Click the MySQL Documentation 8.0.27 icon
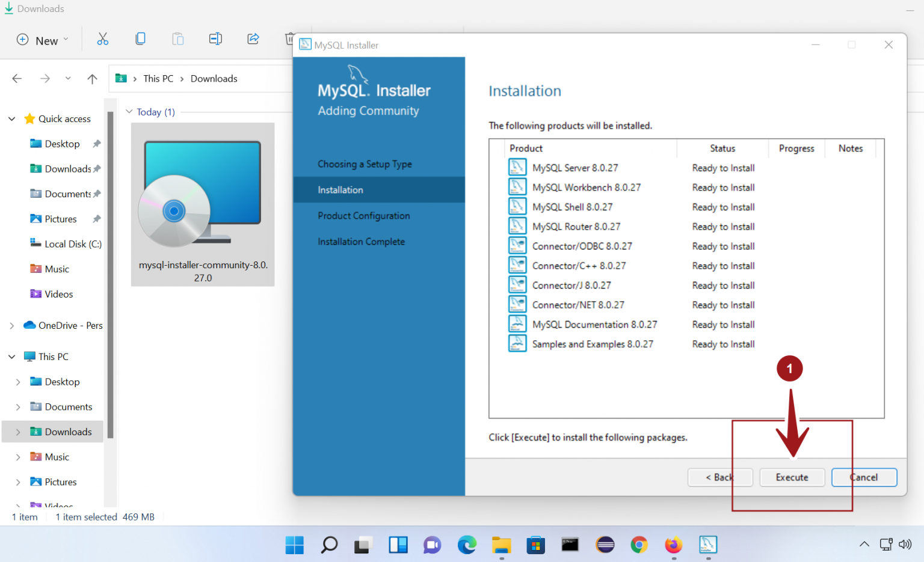The height and width of the screenshot is (562, 924). [517, 324]
